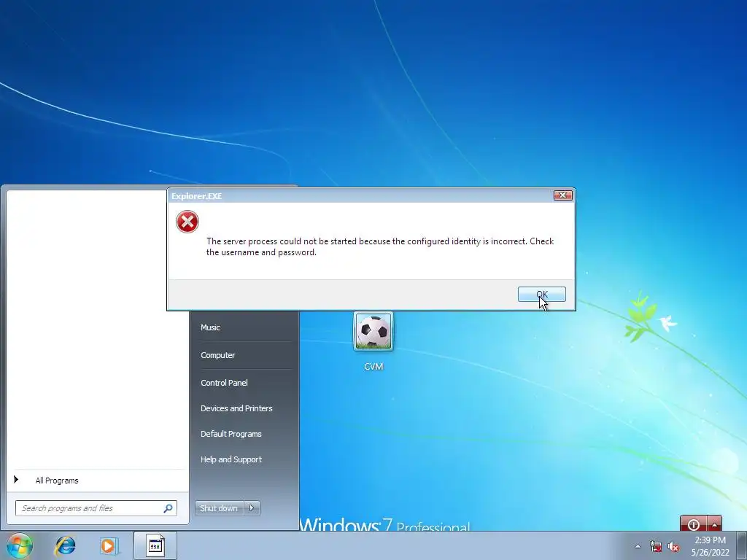
Task: Open Control Panel from the Start menu
Action: coord(224,383)
